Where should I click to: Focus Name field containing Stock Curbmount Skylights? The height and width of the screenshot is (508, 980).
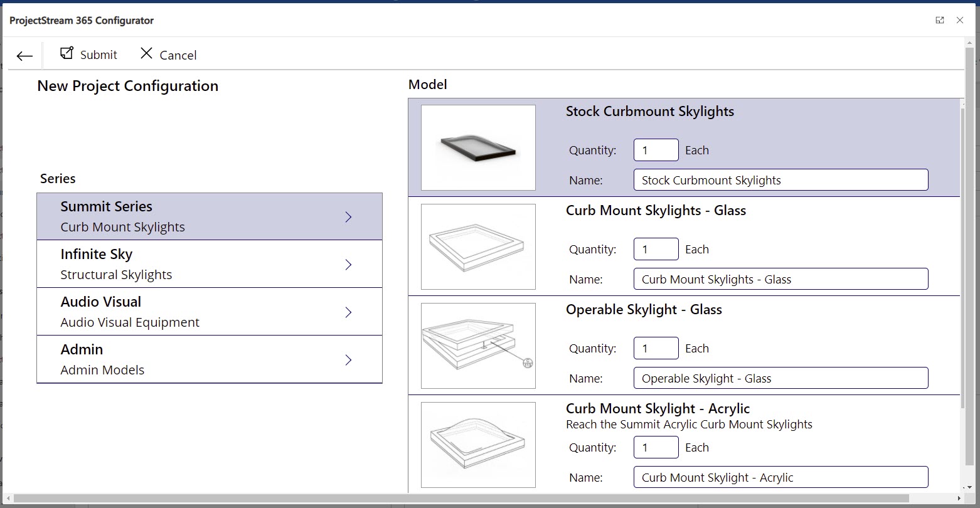780,180
